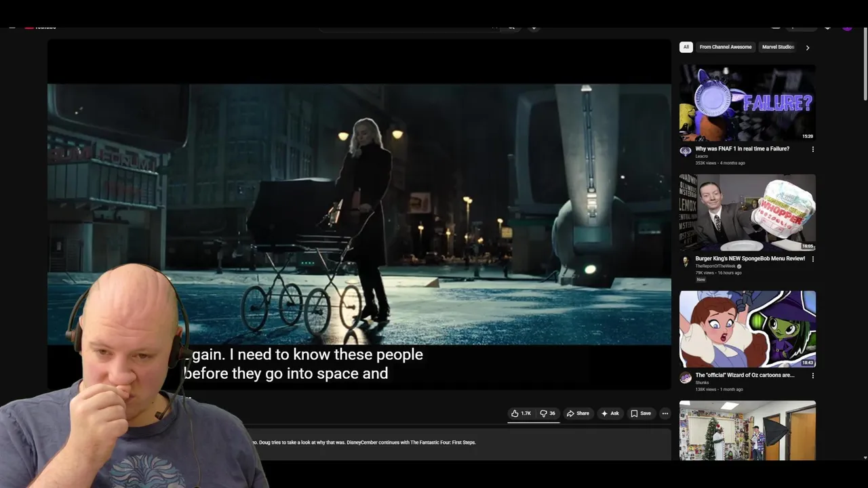Click the video player showing woman with stroller
Image resolution: width=868 pixels, height=488 pixels.
click(x=359, y=214)
